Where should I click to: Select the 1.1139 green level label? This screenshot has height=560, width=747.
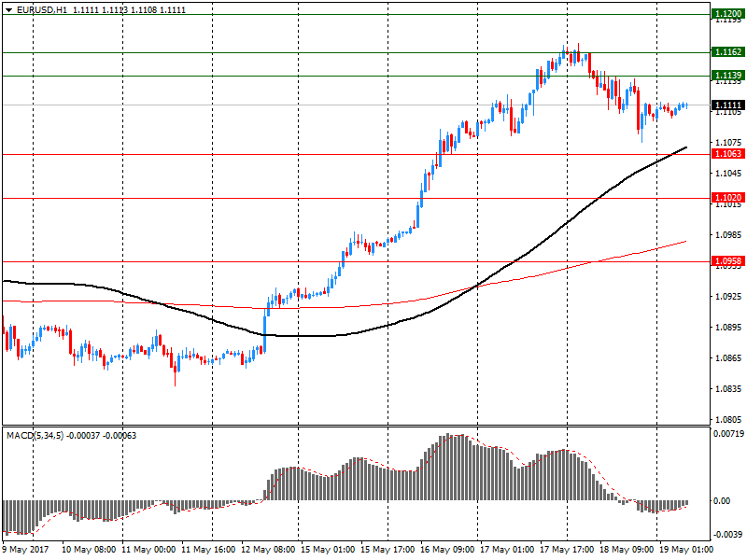(x=728, y=75)
